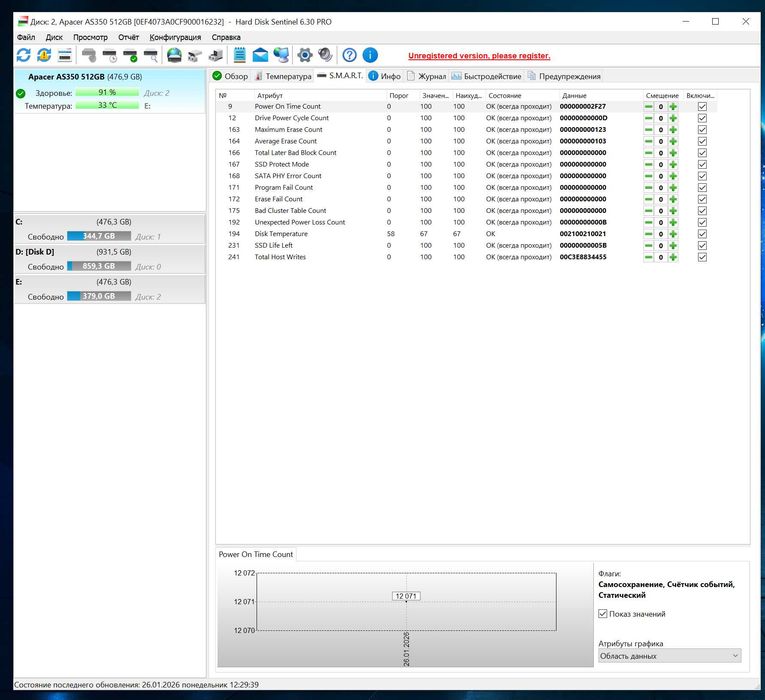This screenshot has width=765, height=700.
Task: Click the speaker sound toolbar icon
Action: click(325, 55)
